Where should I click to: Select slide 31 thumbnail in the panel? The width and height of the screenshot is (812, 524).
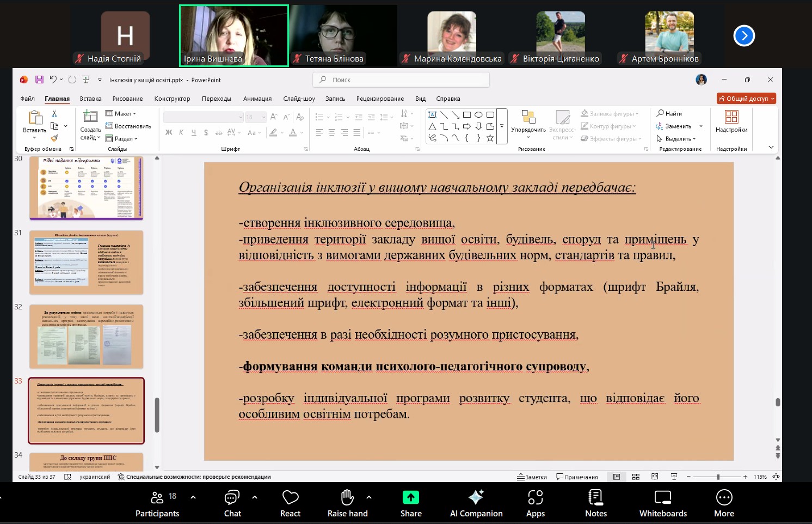(87, 262)
